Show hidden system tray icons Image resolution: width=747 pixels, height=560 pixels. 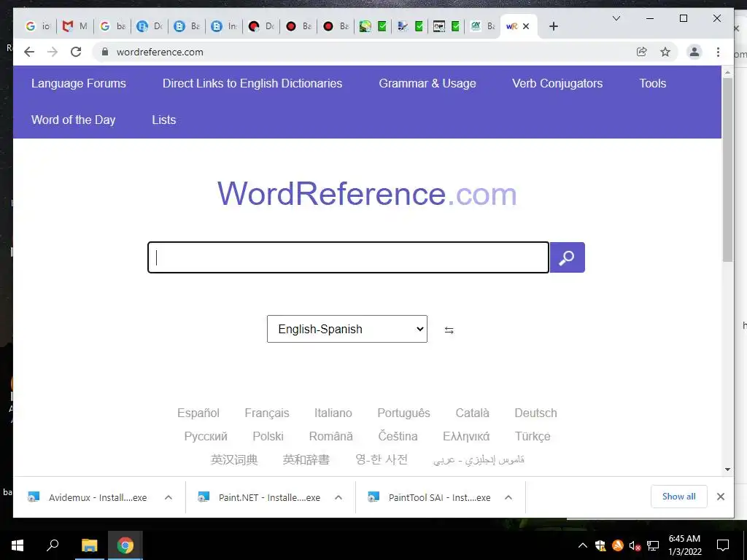pos(583,545)
